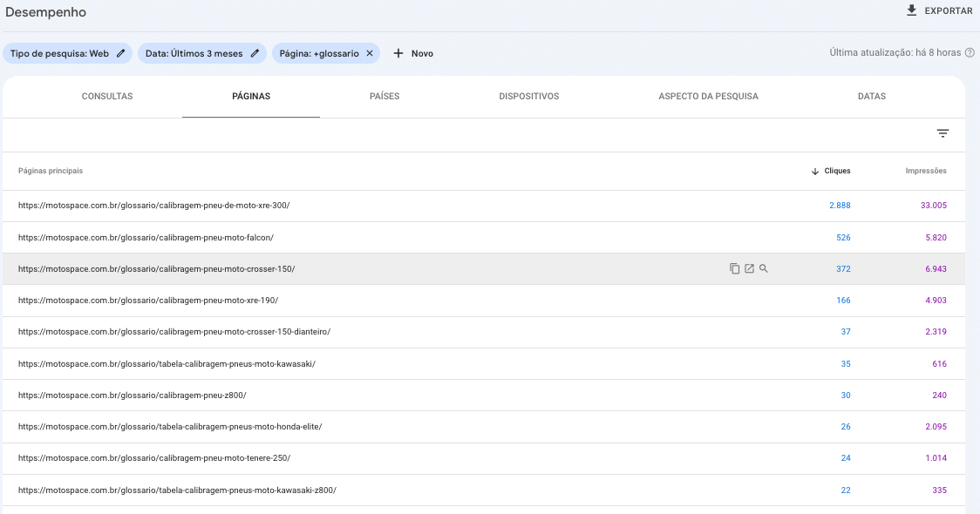
Task: Click the 33.005 impressions value
Action: (x=933, y=206)
